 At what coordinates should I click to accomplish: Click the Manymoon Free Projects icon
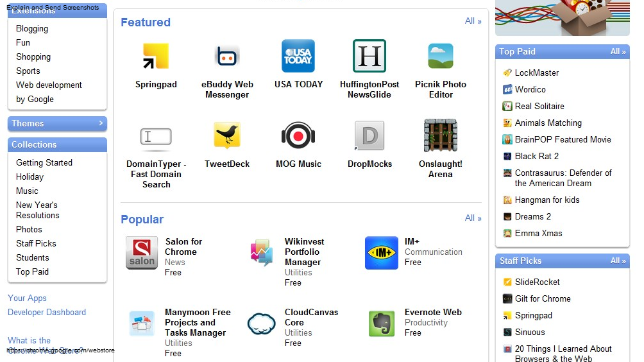coord(142,323)
